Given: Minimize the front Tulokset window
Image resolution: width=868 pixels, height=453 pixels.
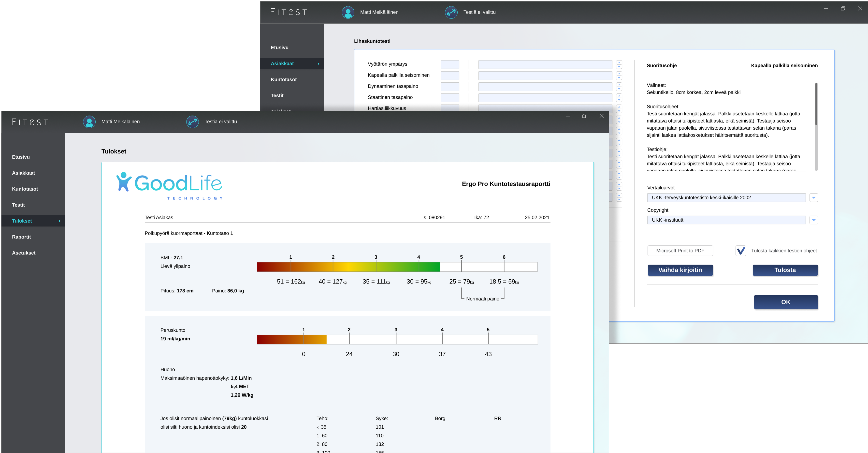Looking at the screenshot, I should point(567,116).
